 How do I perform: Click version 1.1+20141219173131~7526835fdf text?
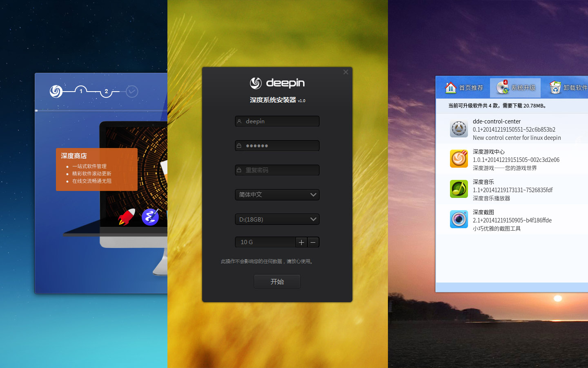pos(513,190)
